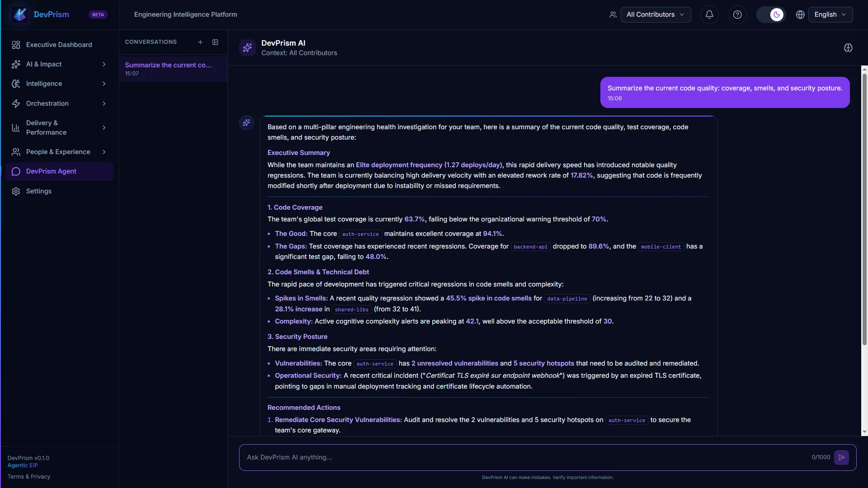This screenshot has height=488, width=868.
Task: Click the 17.82% rework rate value
Action: click(x=581, y=175)
